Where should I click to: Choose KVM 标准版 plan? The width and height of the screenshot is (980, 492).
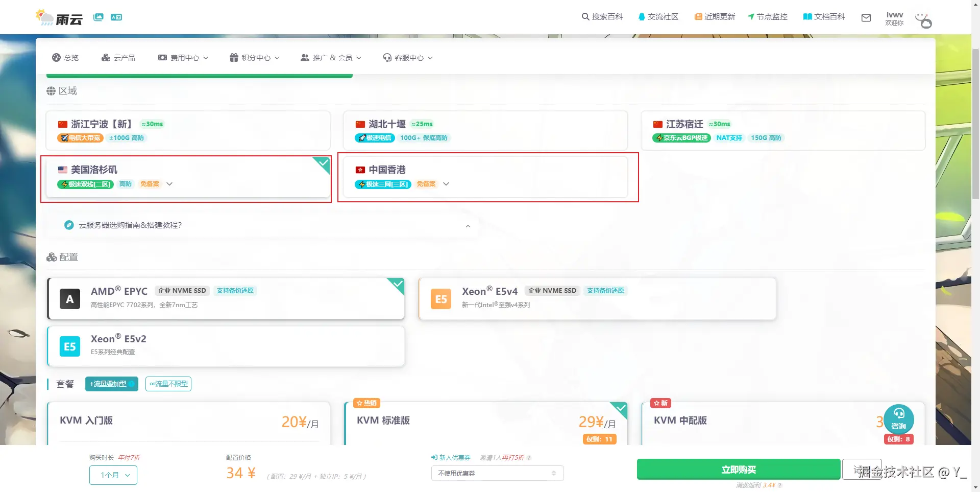(485, 424)
